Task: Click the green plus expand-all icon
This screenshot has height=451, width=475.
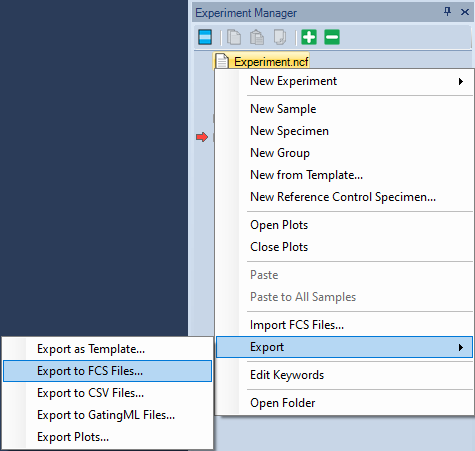Action: point(309,37)
